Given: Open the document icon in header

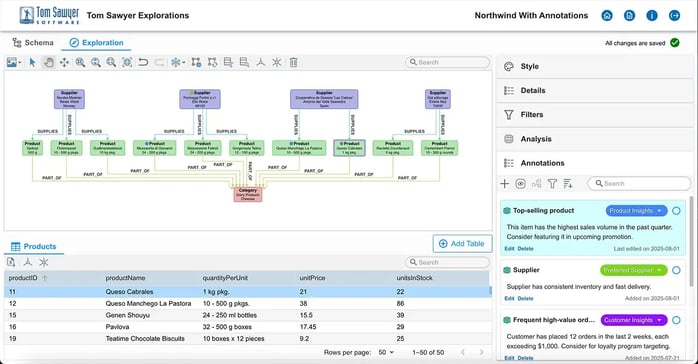Looking at the screenshot, I should (629, 16).
